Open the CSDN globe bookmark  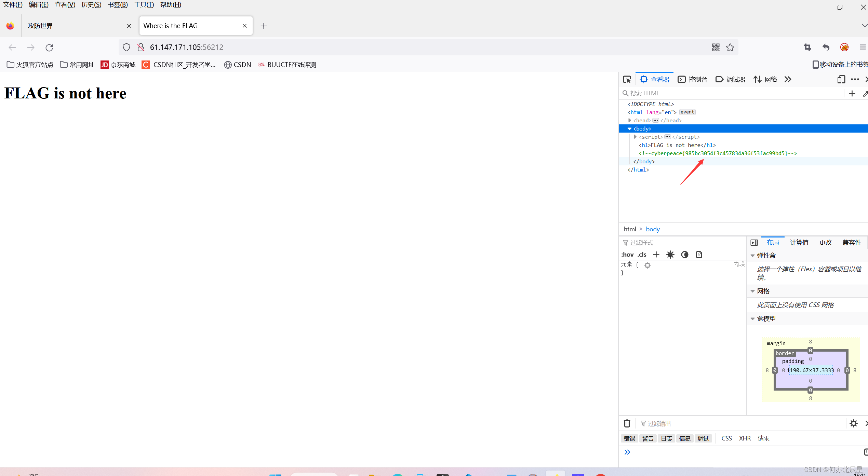click(238, 65)
